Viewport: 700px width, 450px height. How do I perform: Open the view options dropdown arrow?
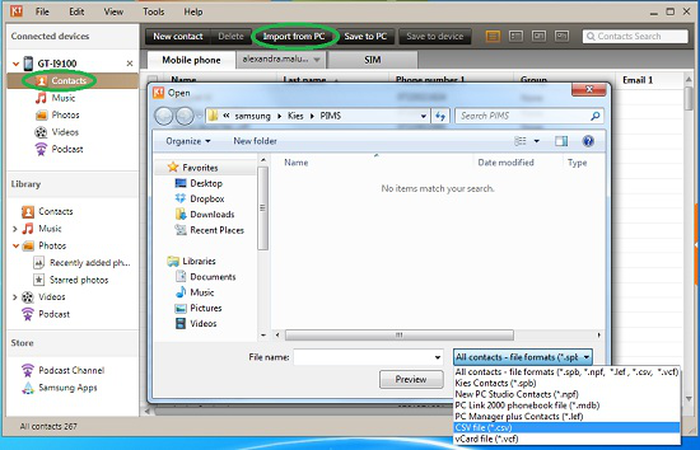pos(537,141)
